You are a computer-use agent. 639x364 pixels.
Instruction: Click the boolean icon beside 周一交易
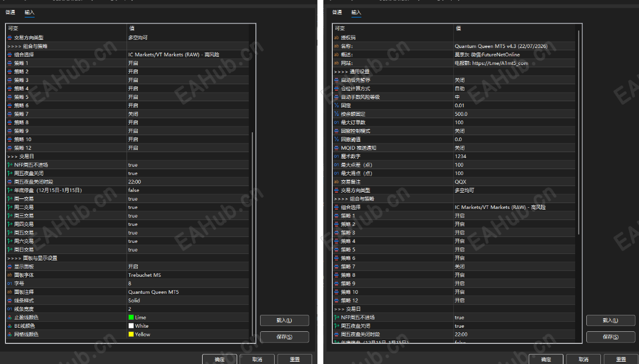coord(10,199)
